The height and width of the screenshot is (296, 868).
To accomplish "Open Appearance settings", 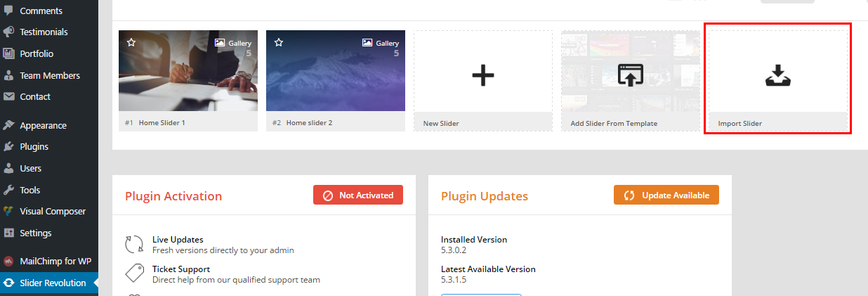I will pyautogui.click(x=44, y=126).
